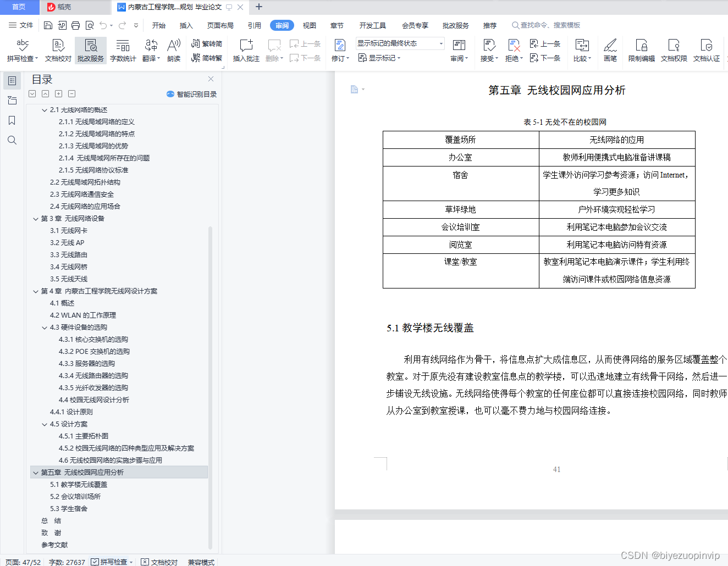The width and height of the screenshot is (728, 566).
Task: Collapse the 第五章 无线校园网应用分析 node
Action: [36, 473]
